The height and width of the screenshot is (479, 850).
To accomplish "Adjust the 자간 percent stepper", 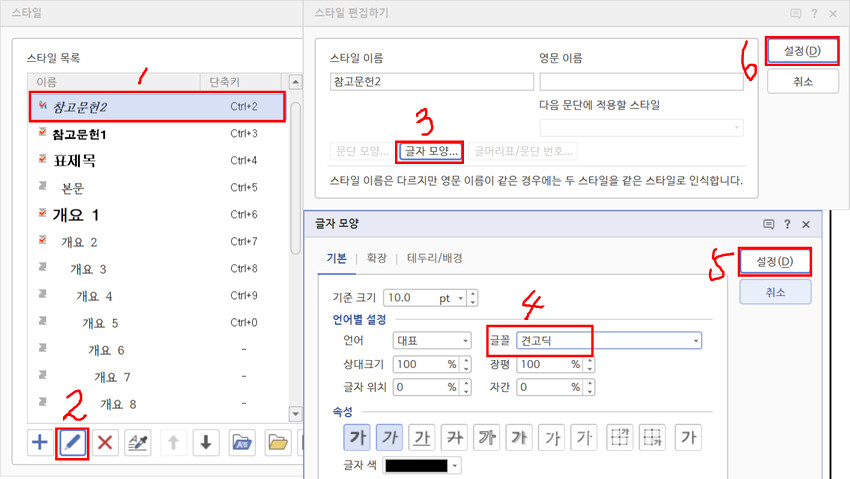I will [x=590, y=387].
